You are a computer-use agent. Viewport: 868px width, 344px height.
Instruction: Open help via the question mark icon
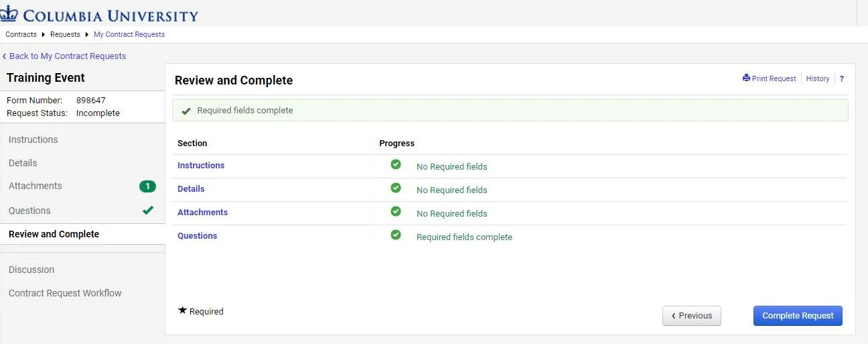pos(841,78)
